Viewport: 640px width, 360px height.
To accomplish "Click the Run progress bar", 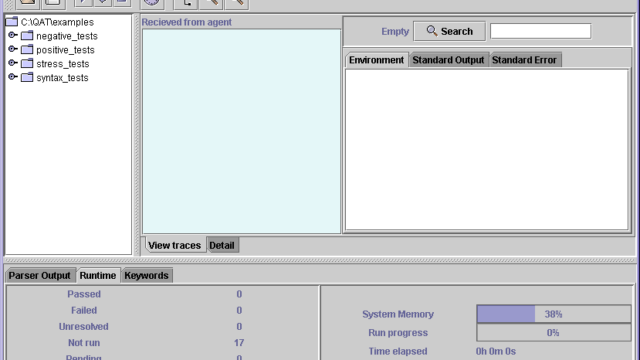I will [553, 333].
